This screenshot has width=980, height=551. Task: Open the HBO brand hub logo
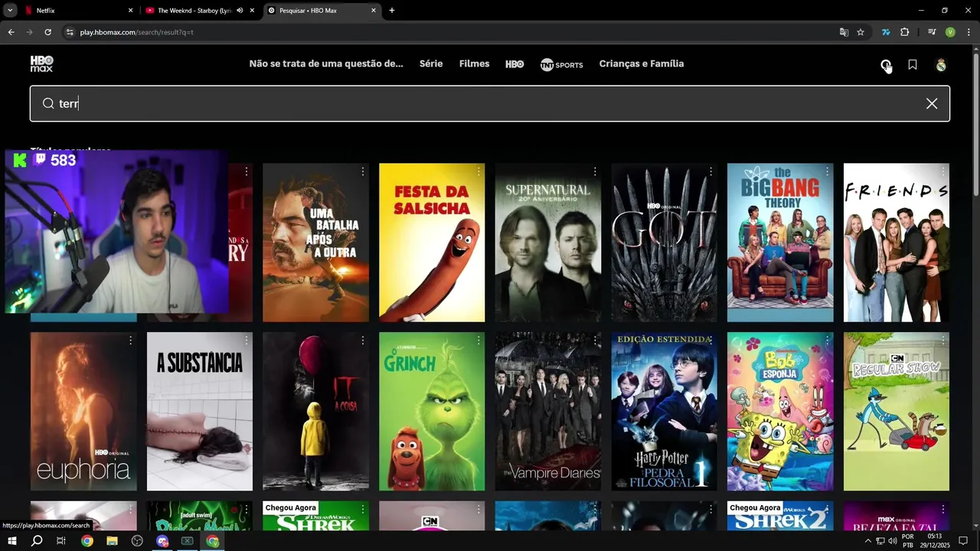tap(514, 64)
